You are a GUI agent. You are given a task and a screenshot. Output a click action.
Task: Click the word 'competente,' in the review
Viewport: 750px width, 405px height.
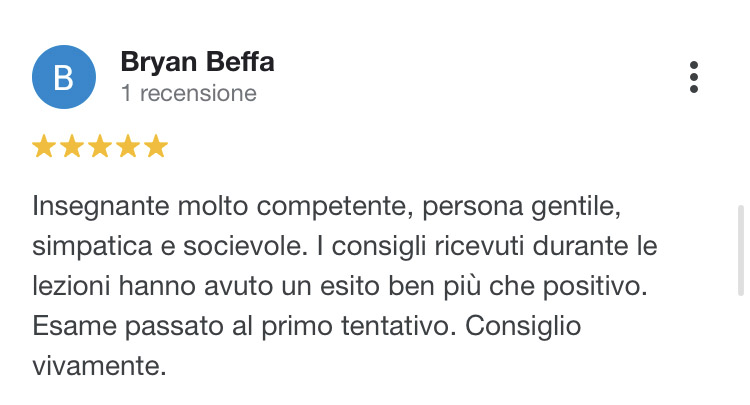(335, 207)
